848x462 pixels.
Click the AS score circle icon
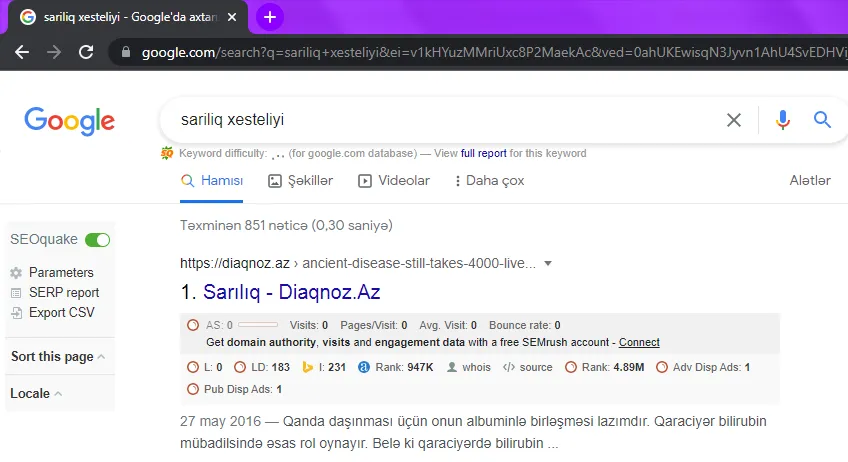(x=193, y=325)
